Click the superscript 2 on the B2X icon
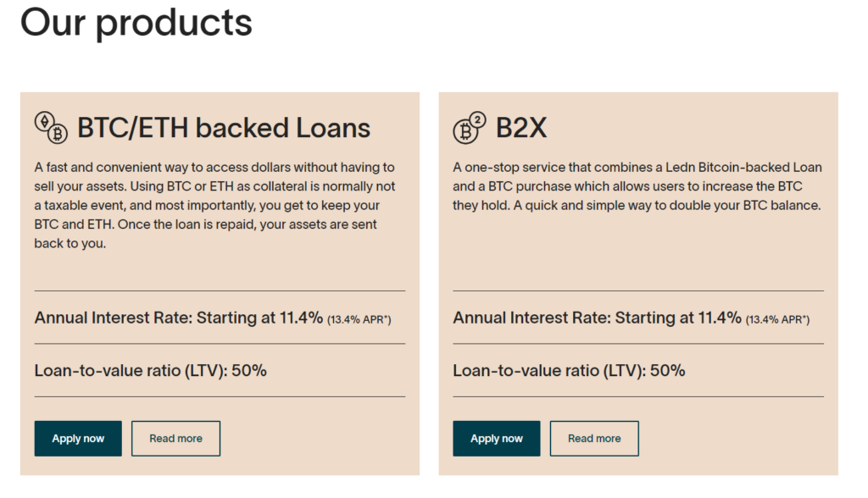 [478, 120]
